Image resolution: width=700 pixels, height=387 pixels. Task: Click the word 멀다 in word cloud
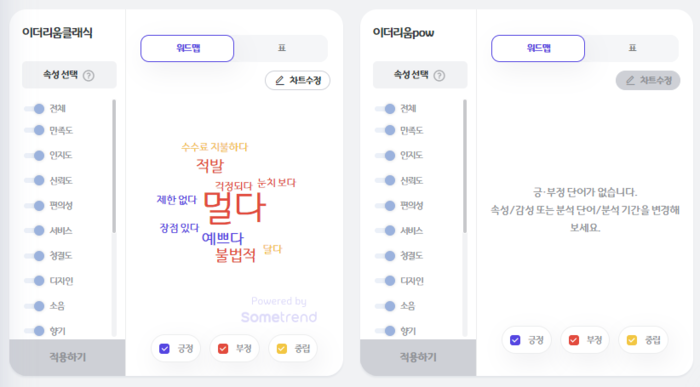[x=234, y=208]
